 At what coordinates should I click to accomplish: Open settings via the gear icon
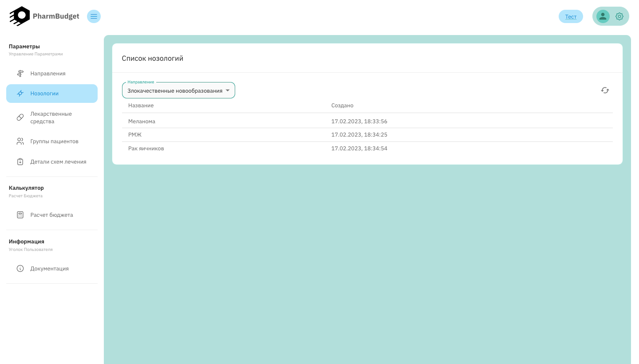coord(619,16)
